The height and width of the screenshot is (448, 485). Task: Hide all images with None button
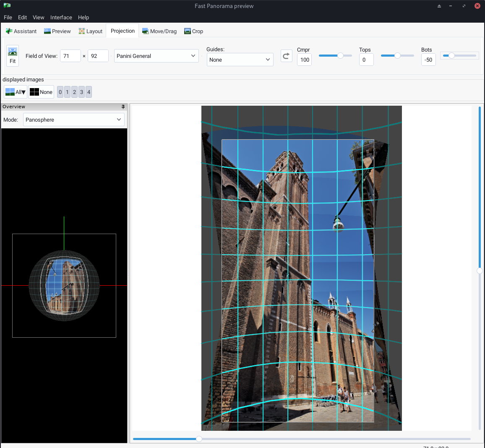[41, 92]
